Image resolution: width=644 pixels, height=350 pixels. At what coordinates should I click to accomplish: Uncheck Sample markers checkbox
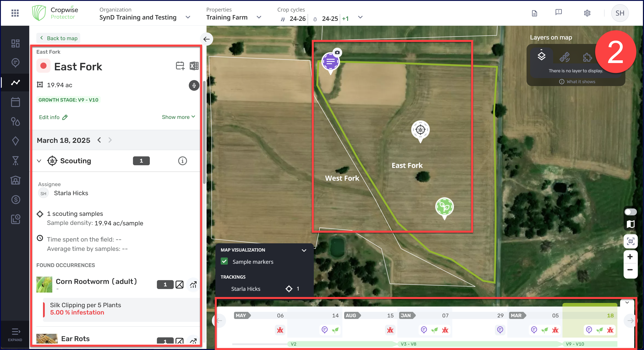pos(224,262)
